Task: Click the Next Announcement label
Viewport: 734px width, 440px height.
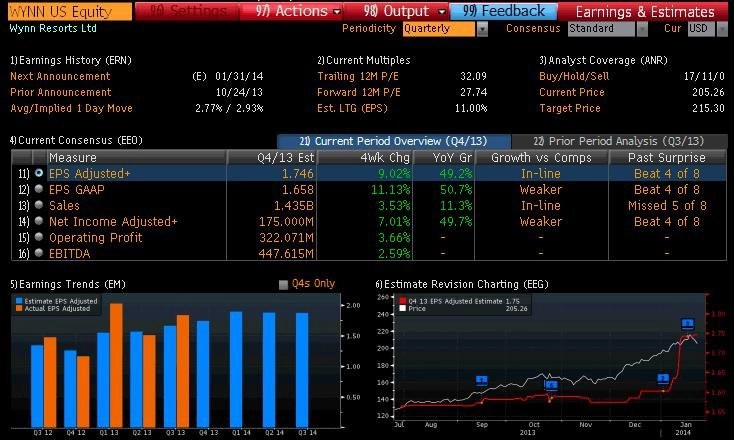Action: pyautogui.click(x=60, y=76)
